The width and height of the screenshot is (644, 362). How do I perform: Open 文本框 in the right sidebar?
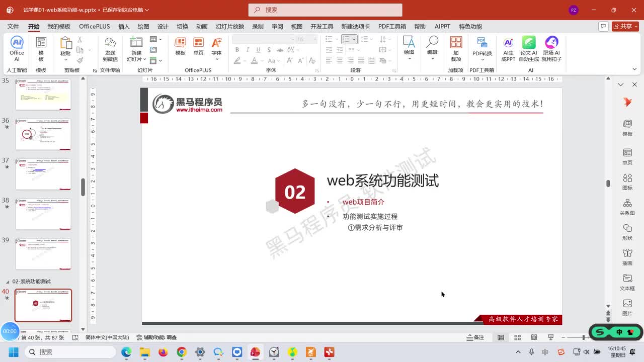(627, 283)
